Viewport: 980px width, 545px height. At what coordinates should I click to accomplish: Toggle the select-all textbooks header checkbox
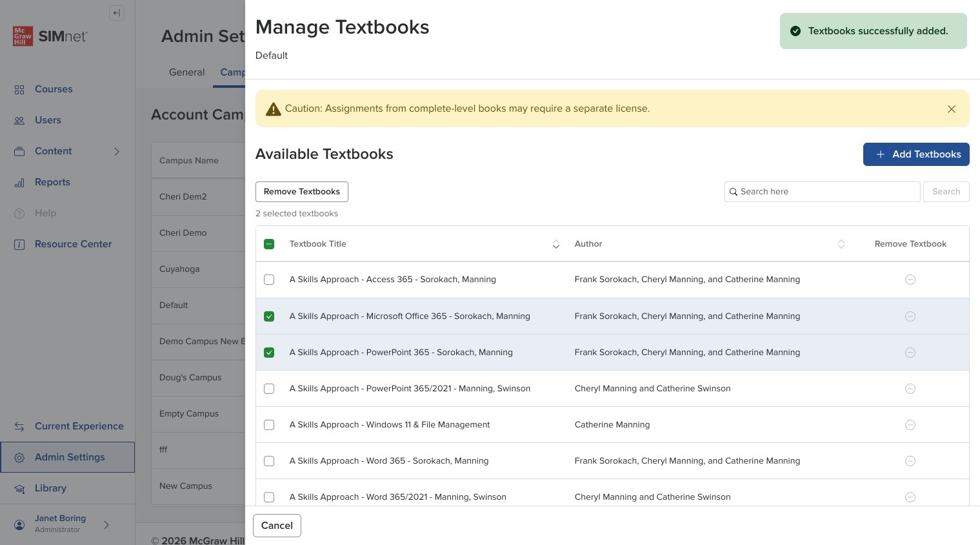point(269,244)
